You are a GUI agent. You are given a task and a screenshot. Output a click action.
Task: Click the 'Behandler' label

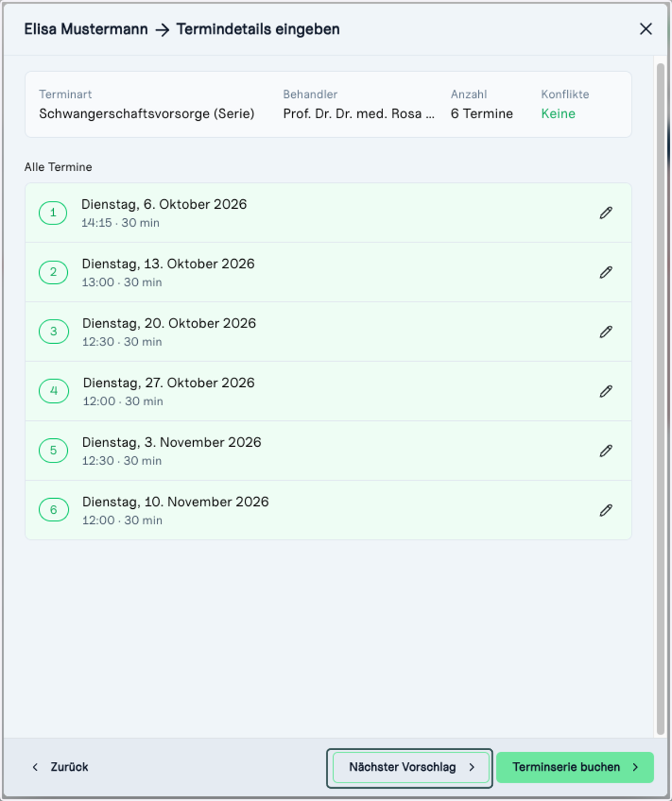(310, 94)
